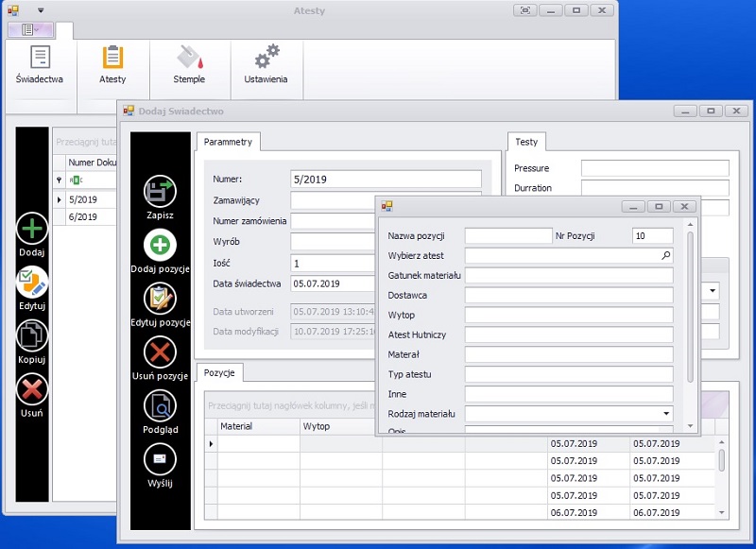The image size is (756, 549).
Task: Select the 6/2019 row in Atesty list
Action: (x=85, y=217)
